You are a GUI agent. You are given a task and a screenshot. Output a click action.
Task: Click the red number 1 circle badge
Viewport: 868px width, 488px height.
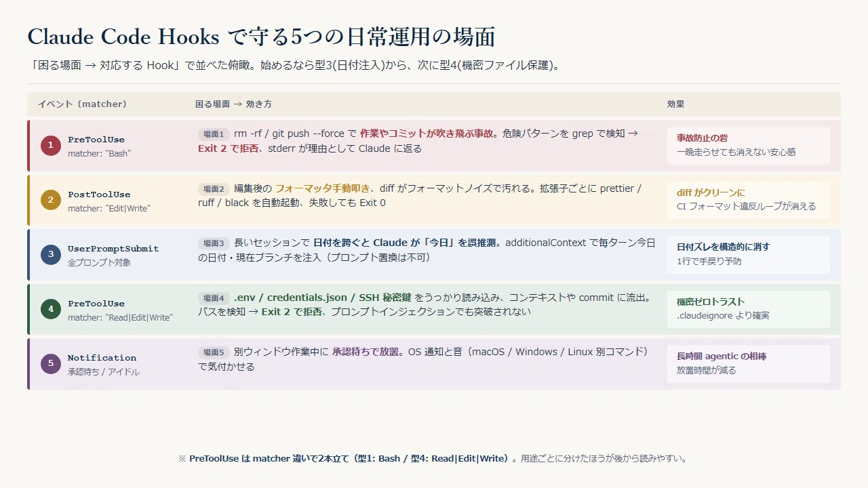point(50,146)
